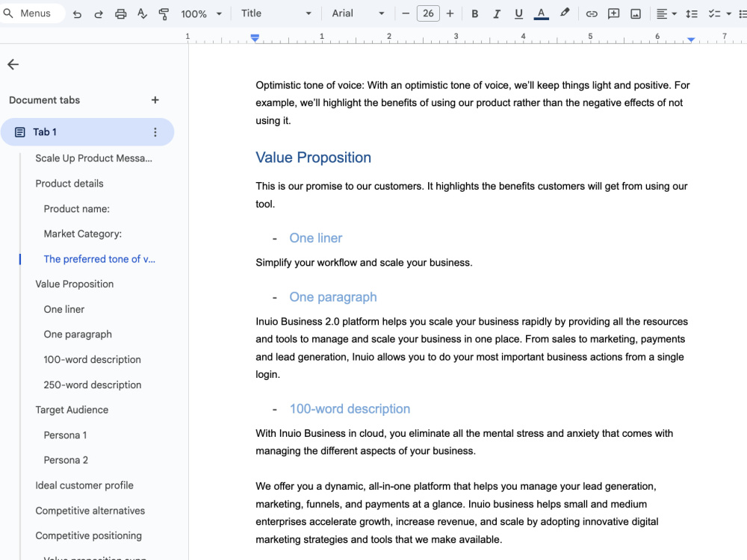Go to Scale Up Product Messa... outline heading
Viewport: 747px width, 560px height.
94,158
